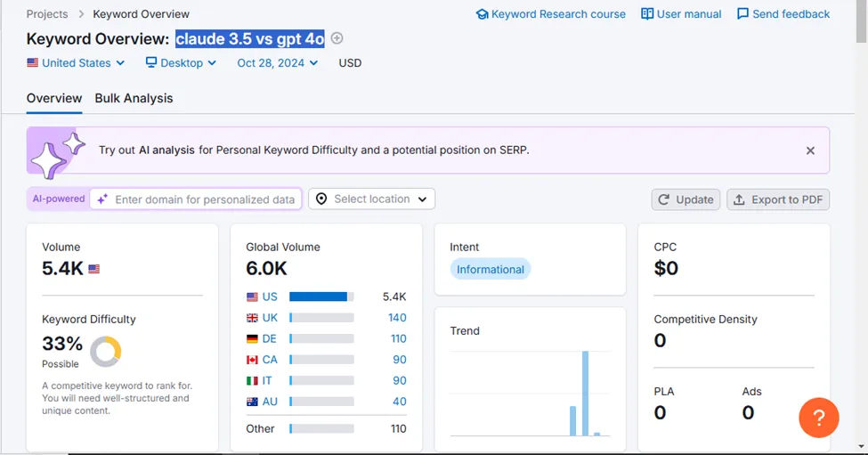Click the plus icon beside keyword title
The image size is (868, 455).
pyautogui.click(x=337, y=38)
